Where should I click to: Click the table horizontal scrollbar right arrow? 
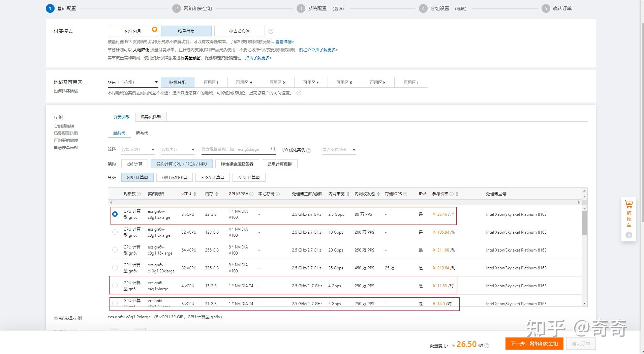[x=579, y=203]
